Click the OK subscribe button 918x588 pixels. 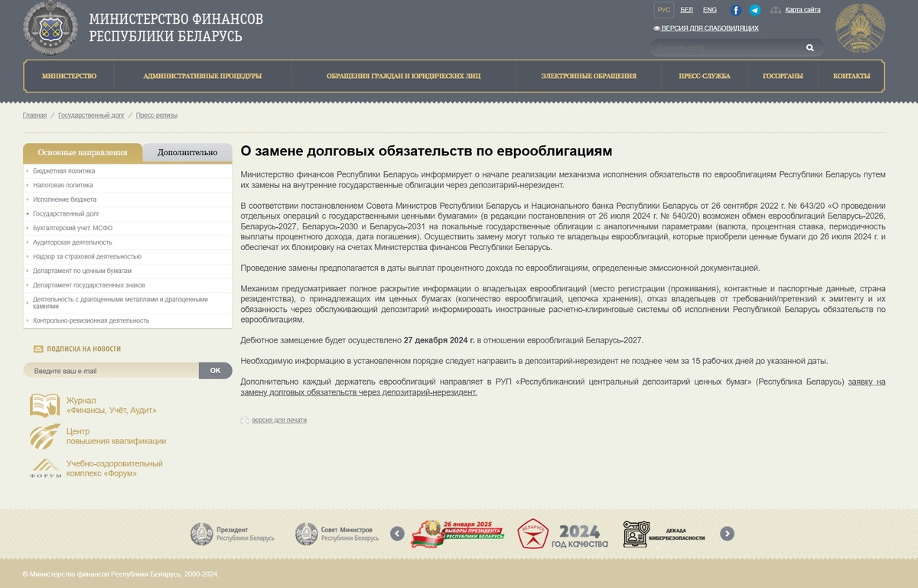215,371
